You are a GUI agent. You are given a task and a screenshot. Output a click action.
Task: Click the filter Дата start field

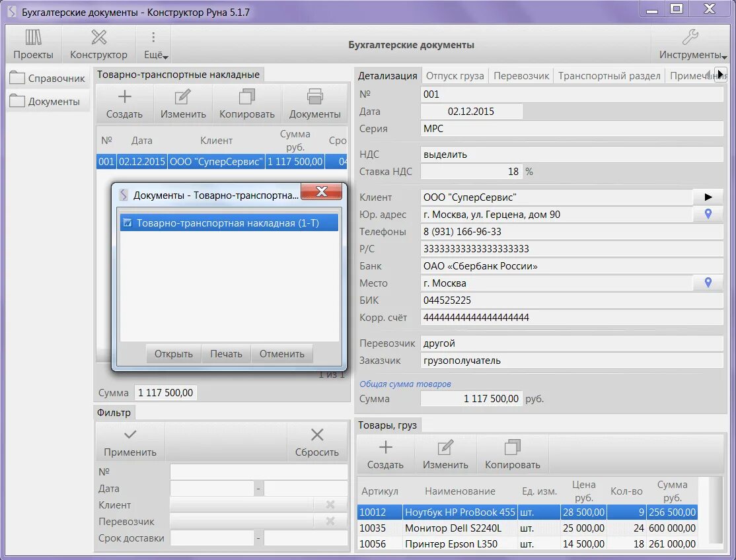click(211, 488)
